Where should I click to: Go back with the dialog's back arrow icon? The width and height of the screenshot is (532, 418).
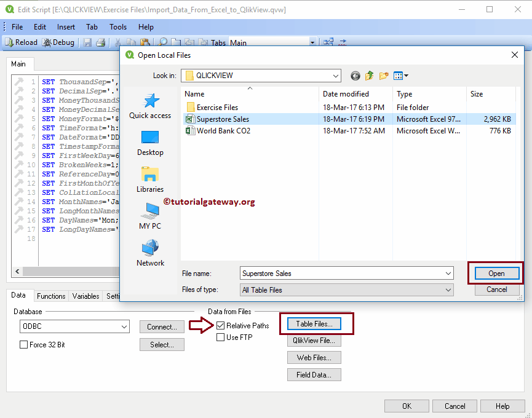pyautogui.click(x=355, y=76)
